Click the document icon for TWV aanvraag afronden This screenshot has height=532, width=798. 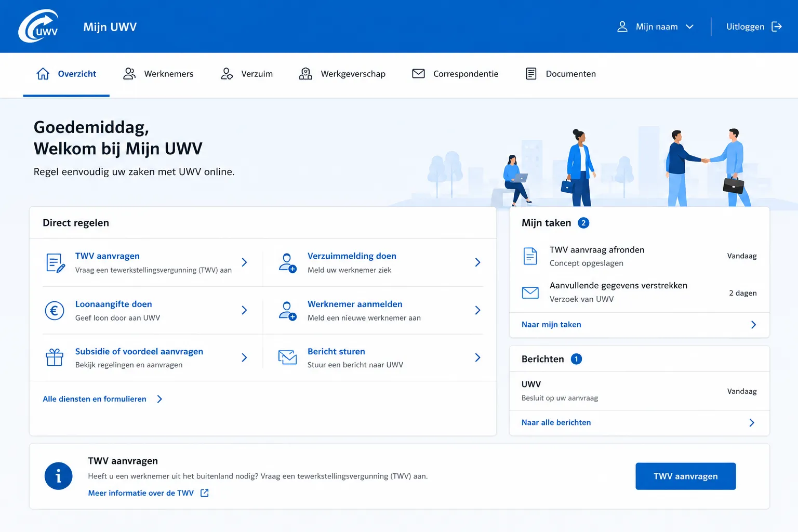coord(530,256)
